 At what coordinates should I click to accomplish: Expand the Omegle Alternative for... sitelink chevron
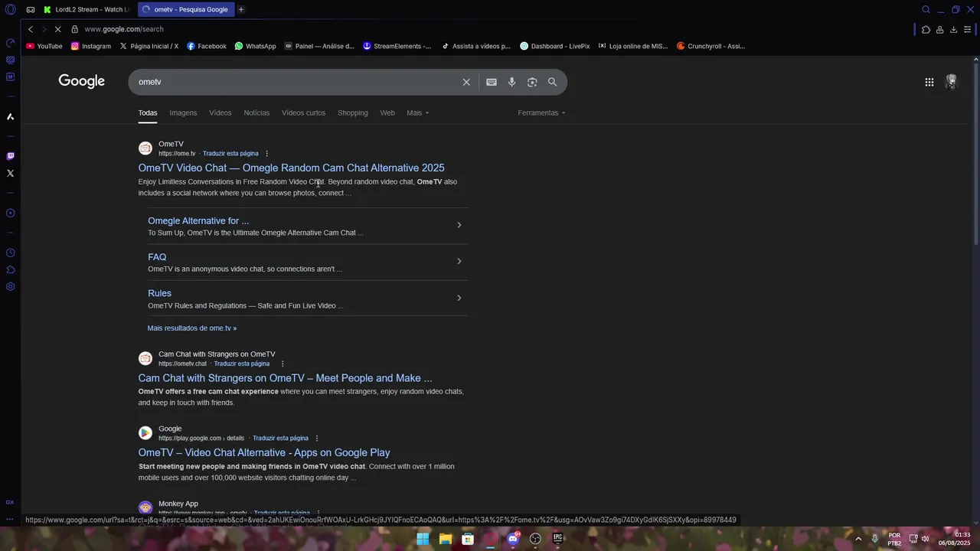coord(459,225)
